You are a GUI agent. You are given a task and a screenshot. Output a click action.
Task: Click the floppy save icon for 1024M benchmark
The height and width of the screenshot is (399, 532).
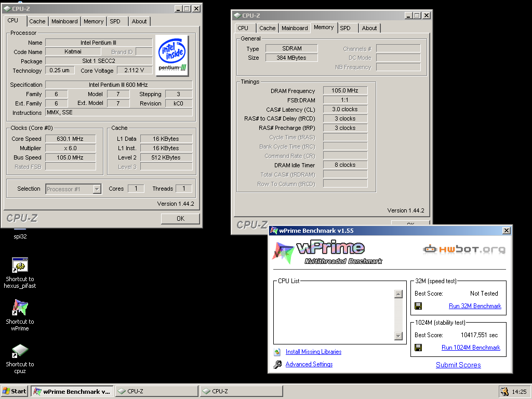[x=418, y=348]
